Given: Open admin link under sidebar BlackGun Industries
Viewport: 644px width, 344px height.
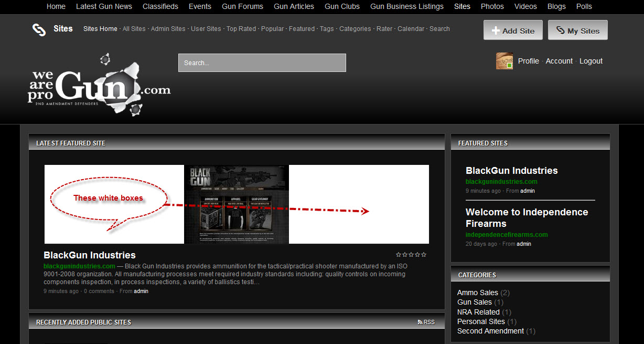Looking at the screenshot, I should (528, 191).
